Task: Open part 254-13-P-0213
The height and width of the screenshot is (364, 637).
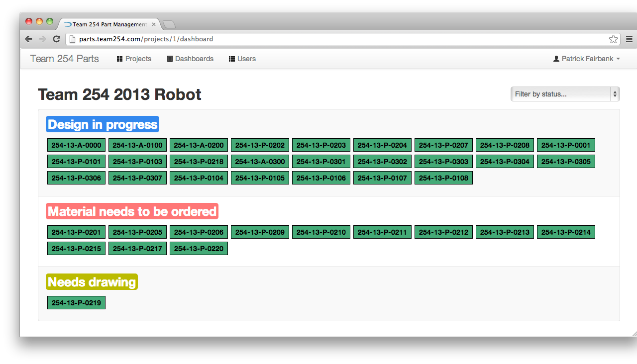Action: pos(505,232)
